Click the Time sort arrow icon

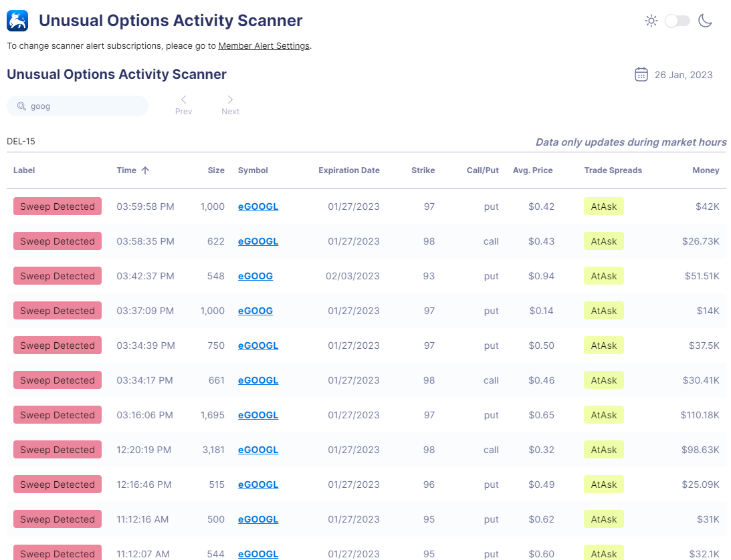pos(145,170)
